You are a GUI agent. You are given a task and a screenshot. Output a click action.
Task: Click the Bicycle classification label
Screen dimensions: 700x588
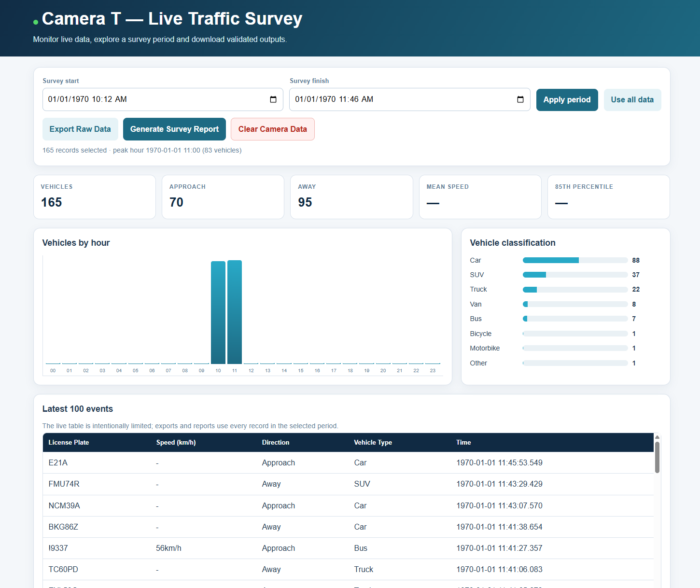[481, 334]
